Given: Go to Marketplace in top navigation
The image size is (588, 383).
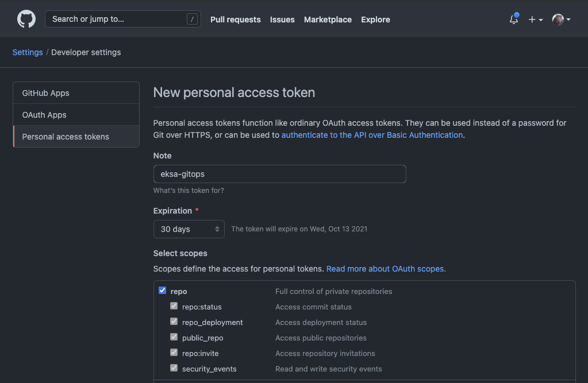Looking at the screenshot, I should click(x=328, y=20).
